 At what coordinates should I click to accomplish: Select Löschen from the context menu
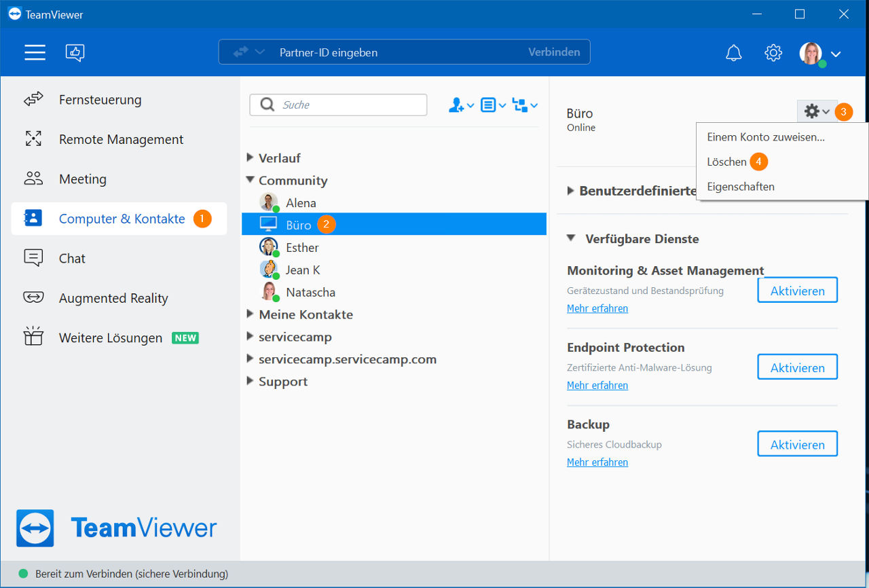click(x=726, y=162)
